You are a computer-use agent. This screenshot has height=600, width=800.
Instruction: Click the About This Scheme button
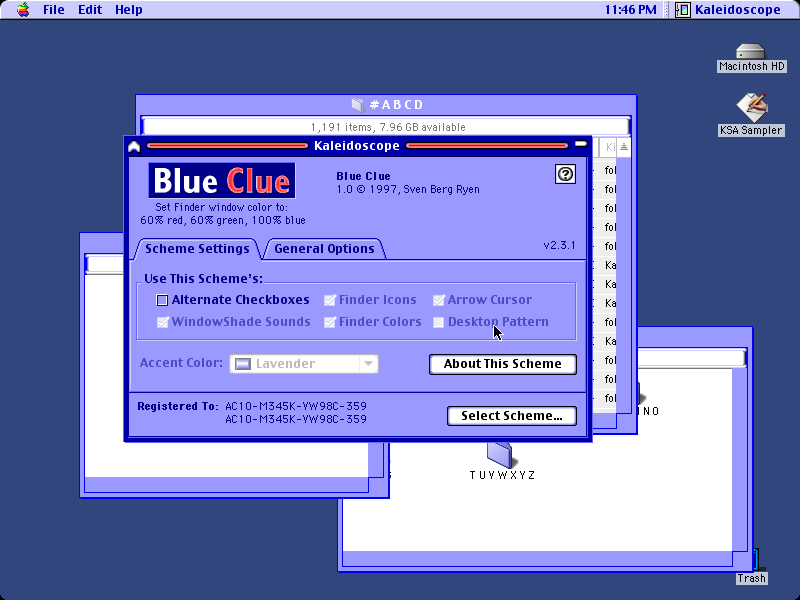coord(503,364)
